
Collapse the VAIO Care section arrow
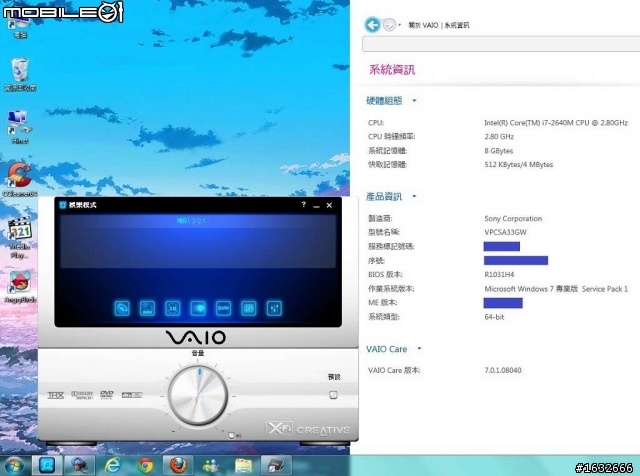[x=419, y=349]
